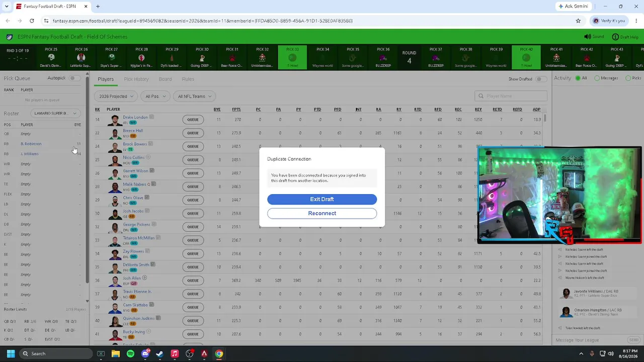
Task: Open the news icon beside Garrett Wilson
Action: 152,170
